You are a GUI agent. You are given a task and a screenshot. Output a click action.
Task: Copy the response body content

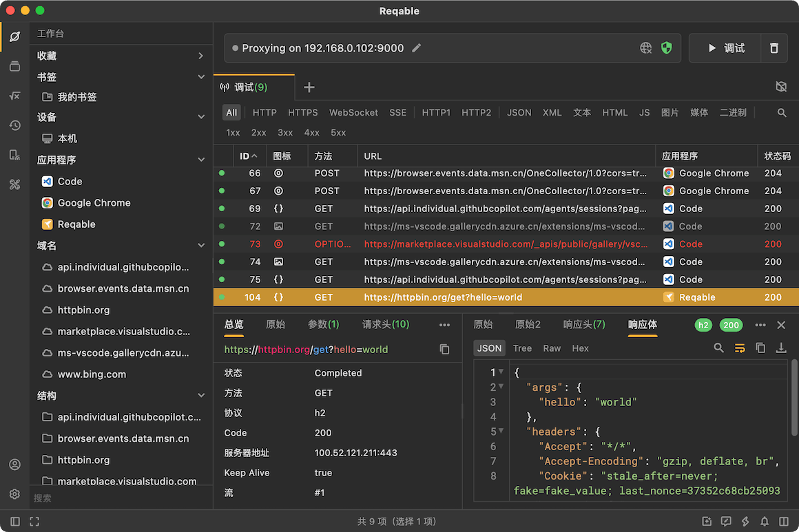pos(760,348)
